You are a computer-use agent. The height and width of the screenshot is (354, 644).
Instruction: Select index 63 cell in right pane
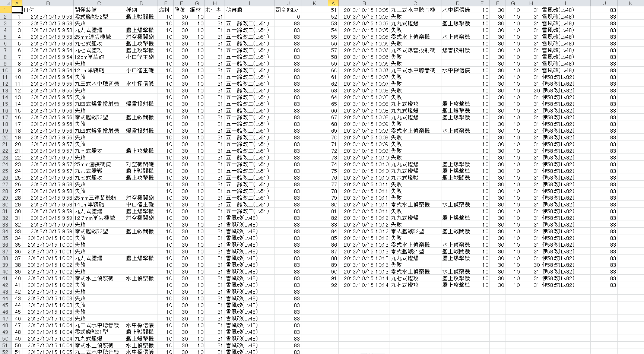pyautogui.click(x=333, y=91)
